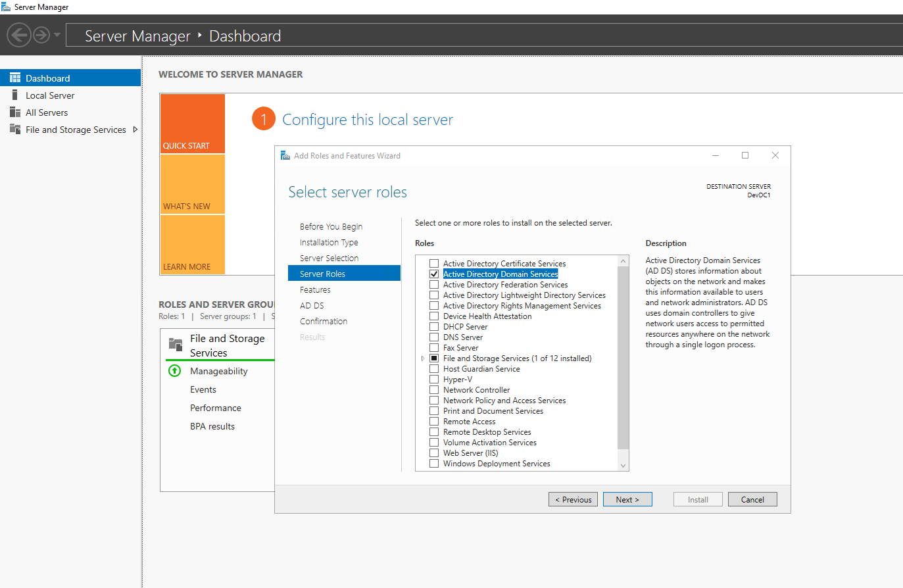Open Performance in File and Storage tile
This screenshot has height=588, width=903.
tap(216, 408)
